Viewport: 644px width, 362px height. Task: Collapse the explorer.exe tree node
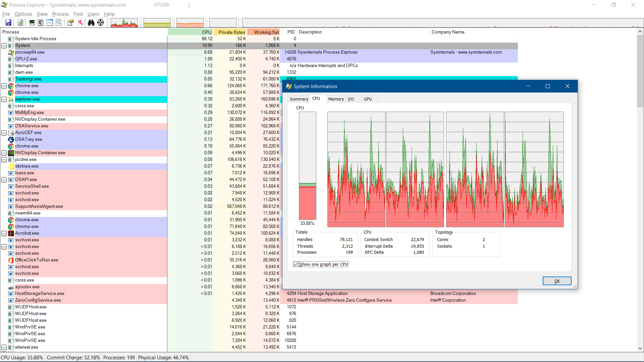pyautogui.click(x=4, y=99)
